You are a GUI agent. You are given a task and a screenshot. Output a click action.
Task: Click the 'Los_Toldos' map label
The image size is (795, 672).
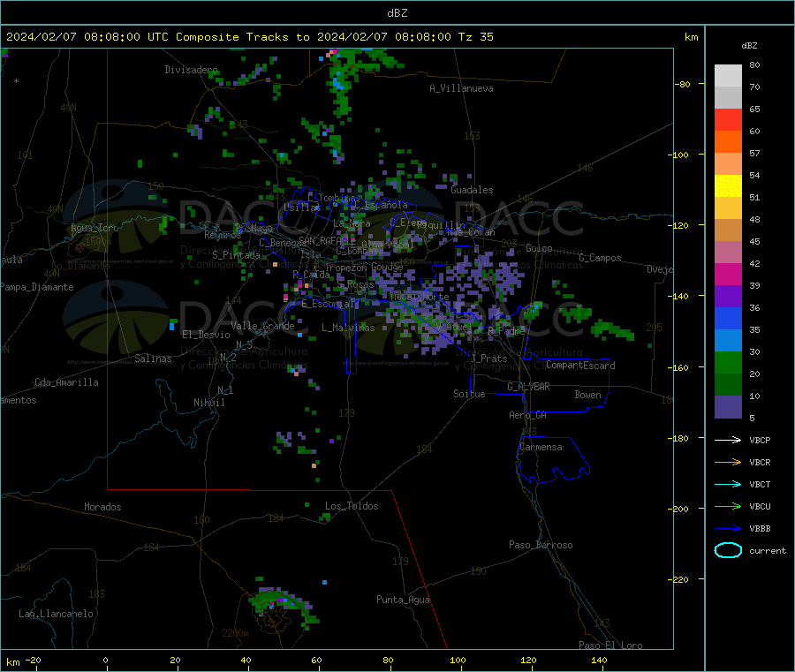[x=352, y=506]
